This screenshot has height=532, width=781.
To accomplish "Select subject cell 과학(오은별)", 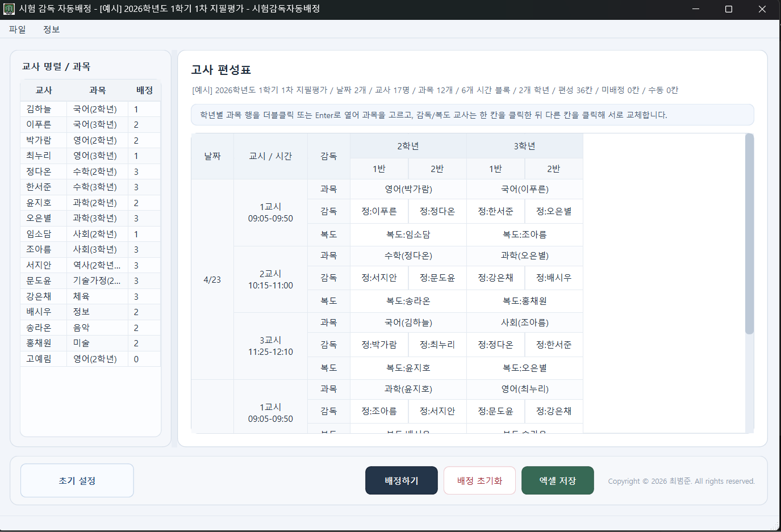I will coord(525,255).
